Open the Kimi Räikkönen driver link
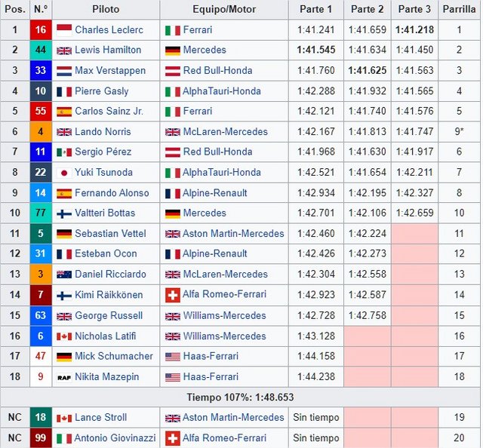The width and height of the screenshot is (483, 448). click(109, 295)
